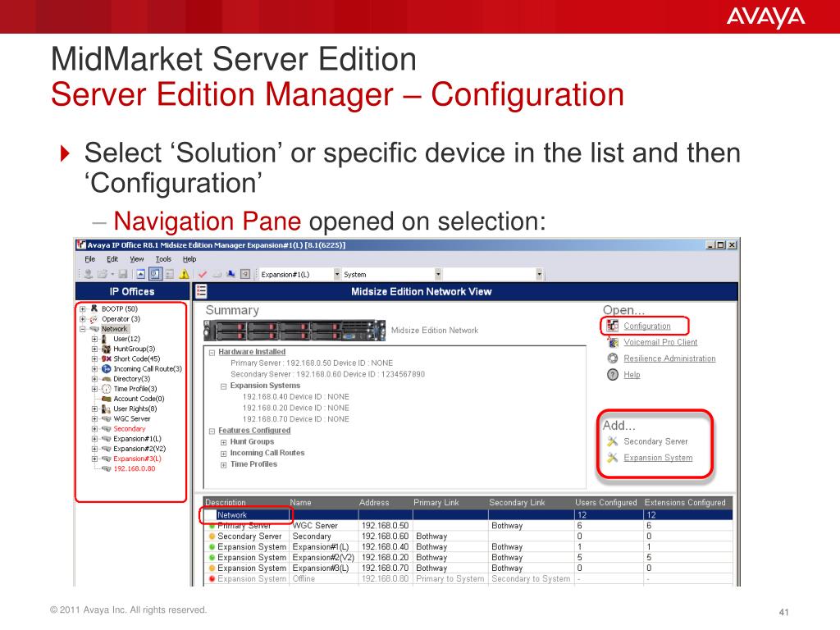Open the Resilience Administration link

click(669, 358)
